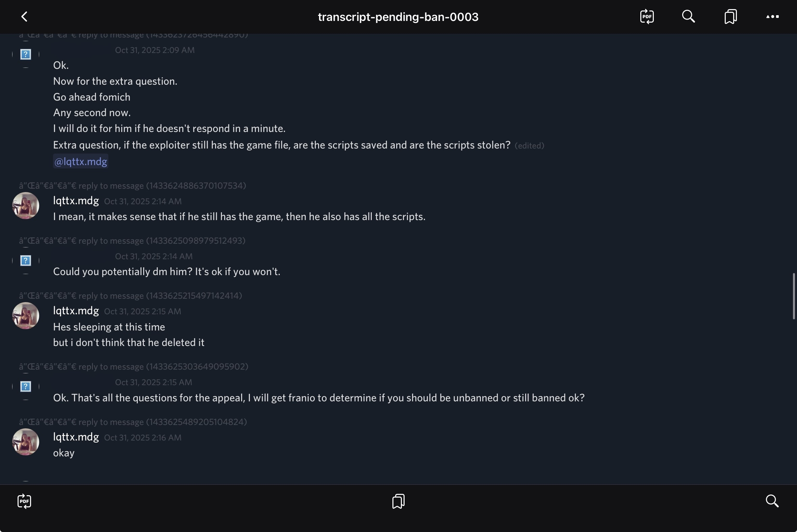The image size is (797, 532).
Task: Go back using the top-left arrow
Action: tap(24, 17)
